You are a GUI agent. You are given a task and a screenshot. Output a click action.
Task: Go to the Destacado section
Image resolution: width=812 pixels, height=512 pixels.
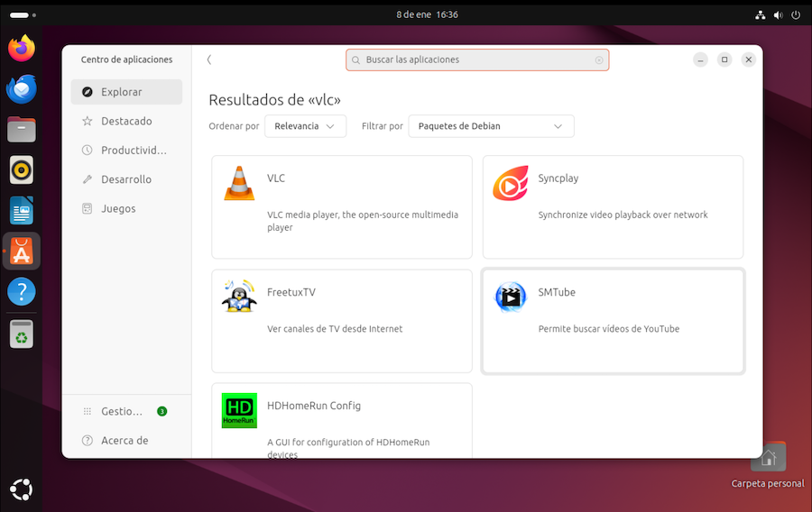coord(126,121)
